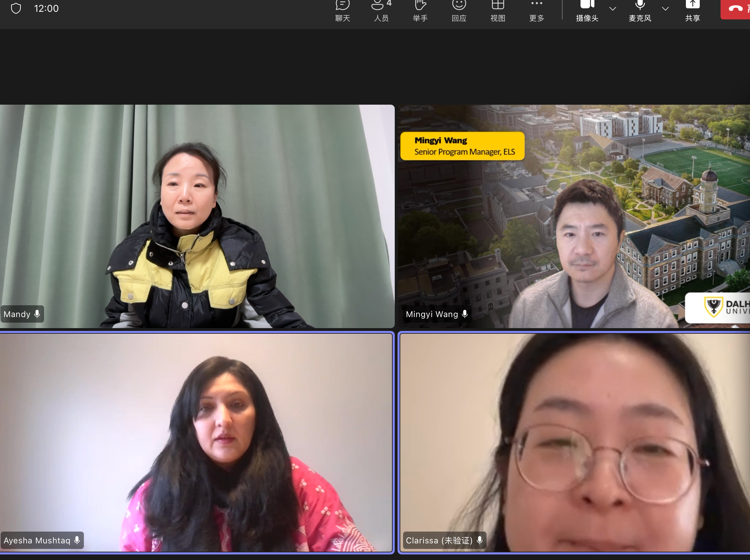
Task: Toggle the microphone (麦克风) mute
Action: click(x=640, y=10)
